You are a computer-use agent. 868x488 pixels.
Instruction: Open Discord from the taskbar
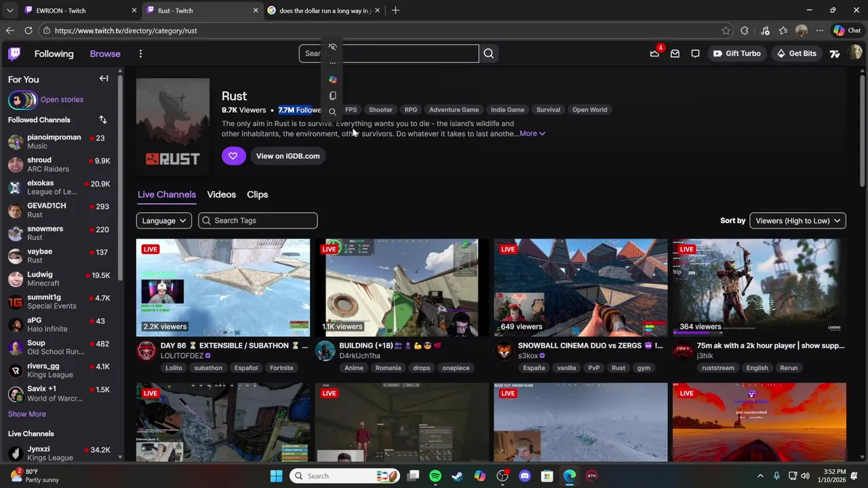(x=525, y=476)
